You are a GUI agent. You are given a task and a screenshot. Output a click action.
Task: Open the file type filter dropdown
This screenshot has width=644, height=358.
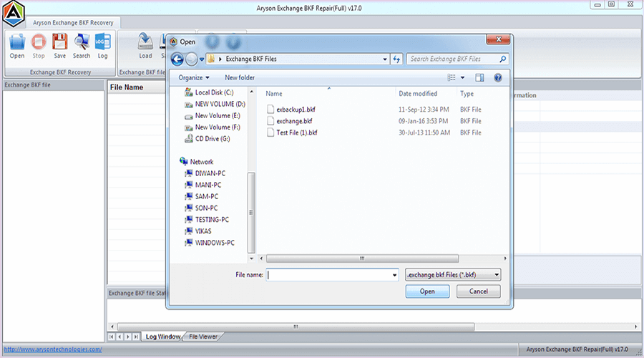tap(453, 274)
